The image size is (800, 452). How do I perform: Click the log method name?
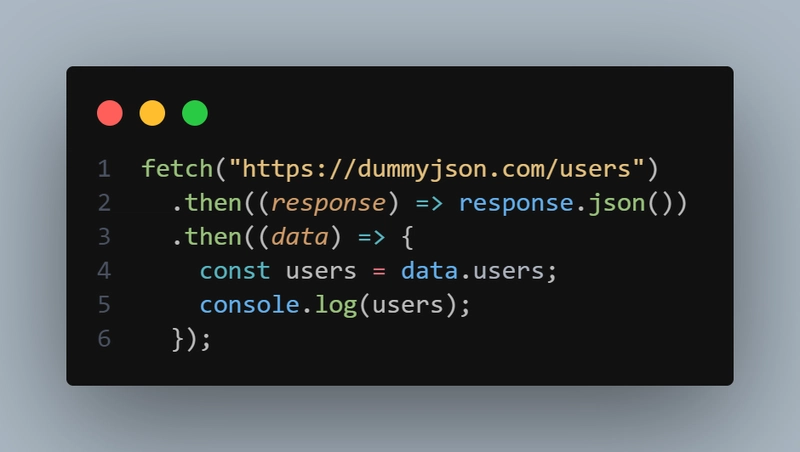[336, 305]
